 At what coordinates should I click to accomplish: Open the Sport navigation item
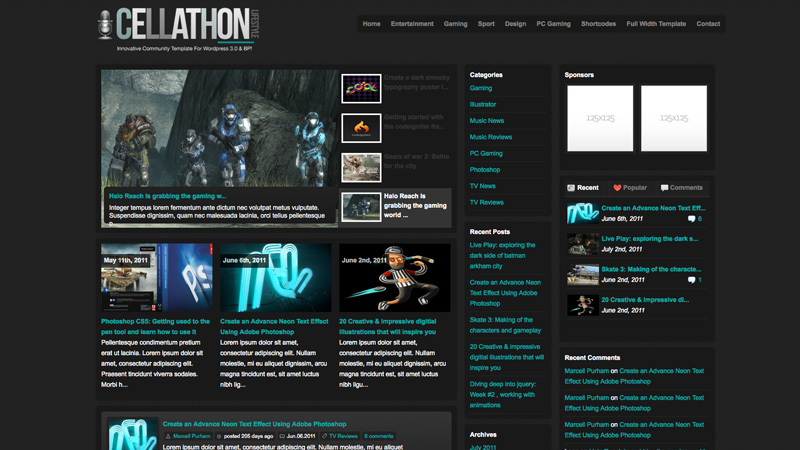pyautogui.click(x=486, y=23)
